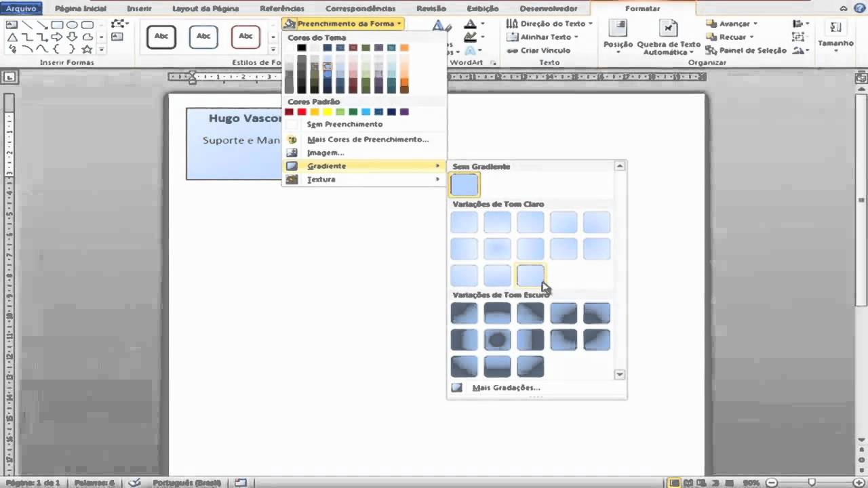Screen dimensions: 868x488
Task: Pick the first dark variation gradient
Action: point(465,313)
